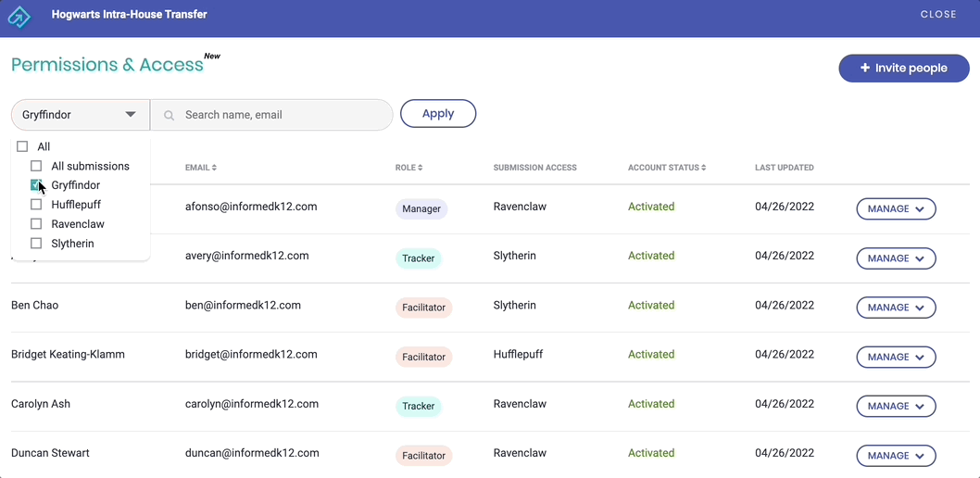Check the All checkbox
The height and width of the screenshot is (478, 980).
pos(22,147)
